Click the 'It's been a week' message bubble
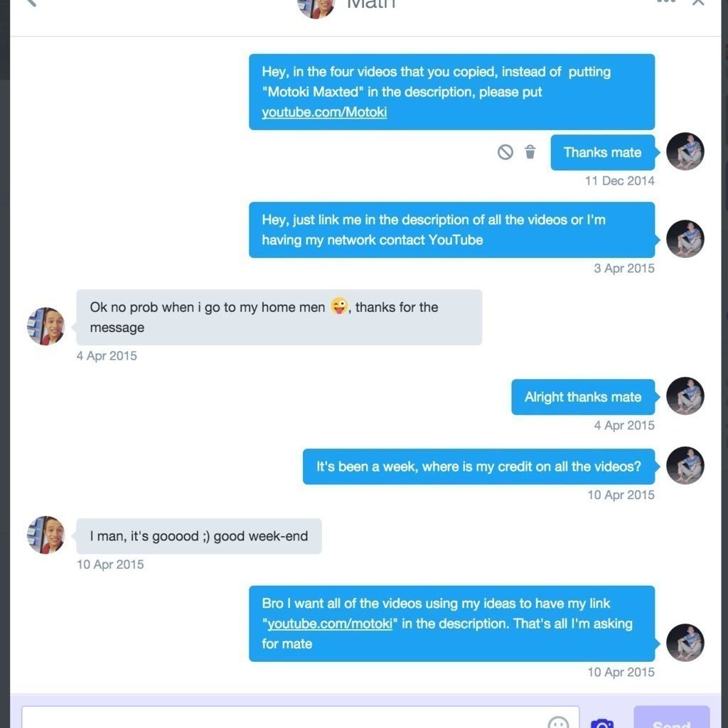The height and width of the screenshot is (728, 728). [478, 466]
